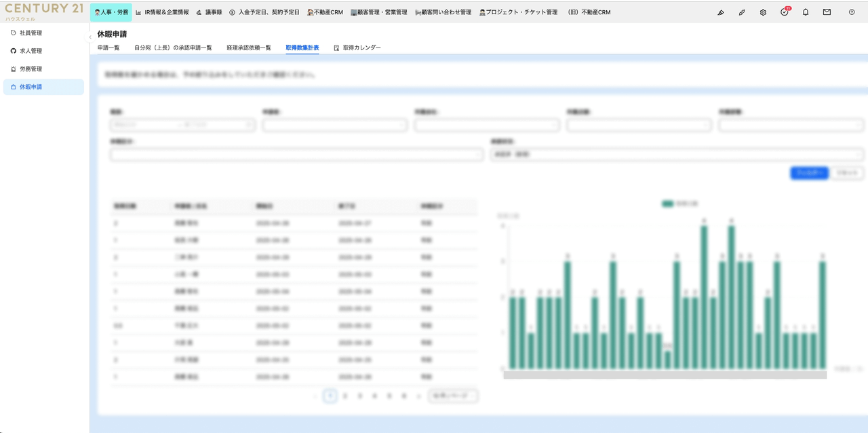The width and height of the screenshot is (868, 433).
Task: Open the 不動産CRM top menu
Action: click(x=325, y=12)
